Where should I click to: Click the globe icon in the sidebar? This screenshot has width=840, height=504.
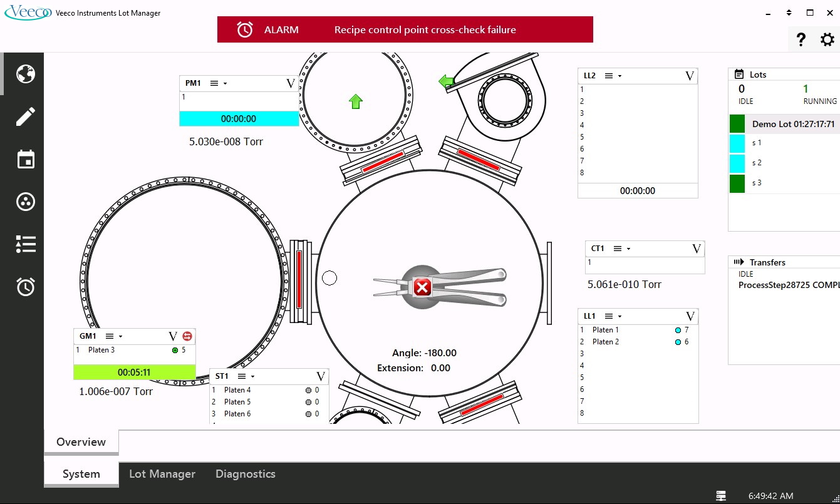point(26,74)
